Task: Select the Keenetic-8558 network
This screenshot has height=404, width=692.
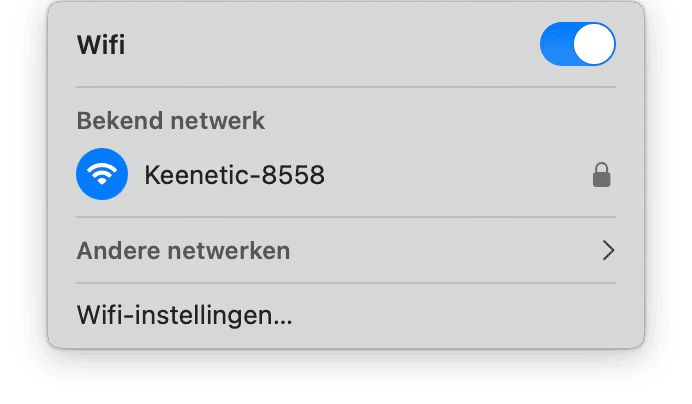Action: coord(346,174)
